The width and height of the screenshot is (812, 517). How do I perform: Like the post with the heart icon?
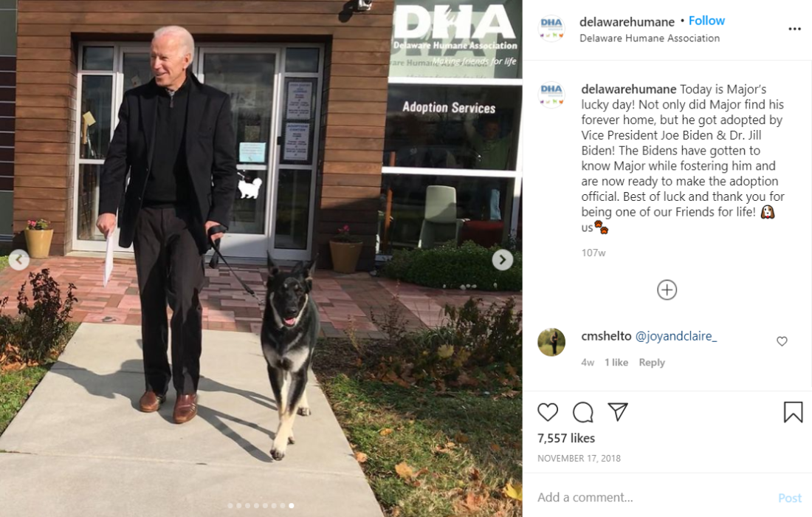pos(548,412)
